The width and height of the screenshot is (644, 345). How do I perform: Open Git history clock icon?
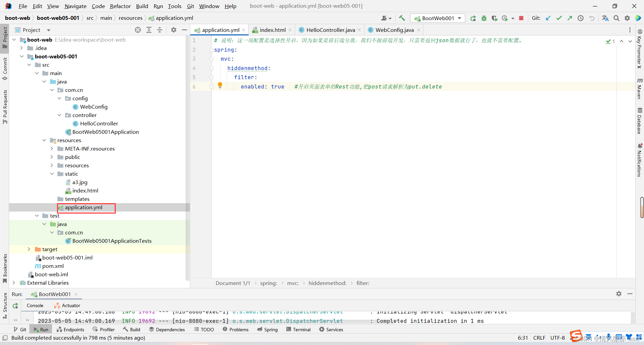pos(581,18)
